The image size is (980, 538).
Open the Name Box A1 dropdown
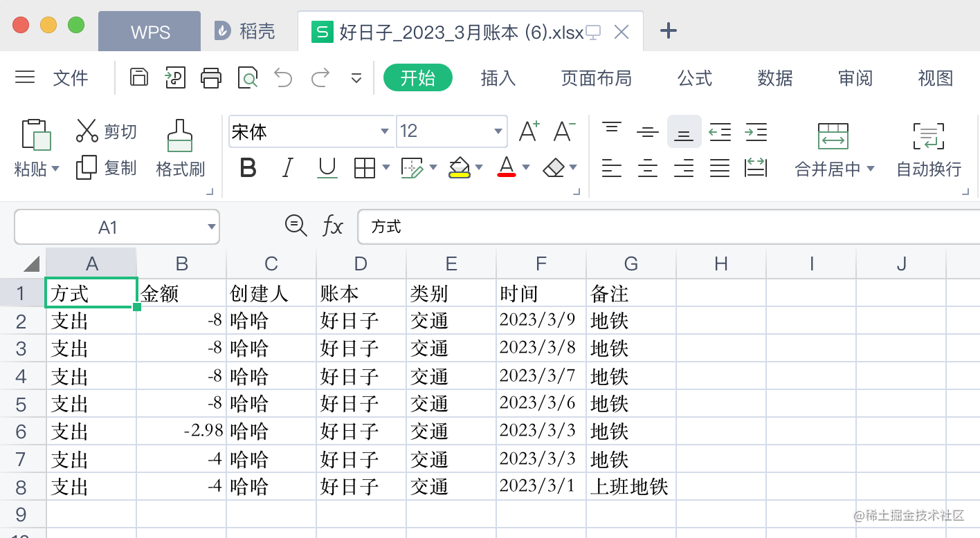tap(212, 227)
